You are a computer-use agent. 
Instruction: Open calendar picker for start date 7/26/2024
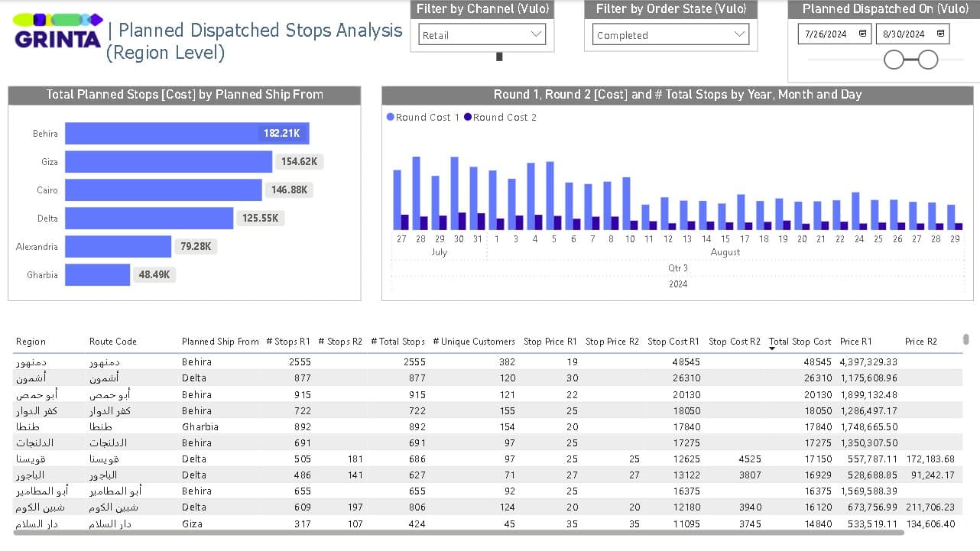(862, 34)
